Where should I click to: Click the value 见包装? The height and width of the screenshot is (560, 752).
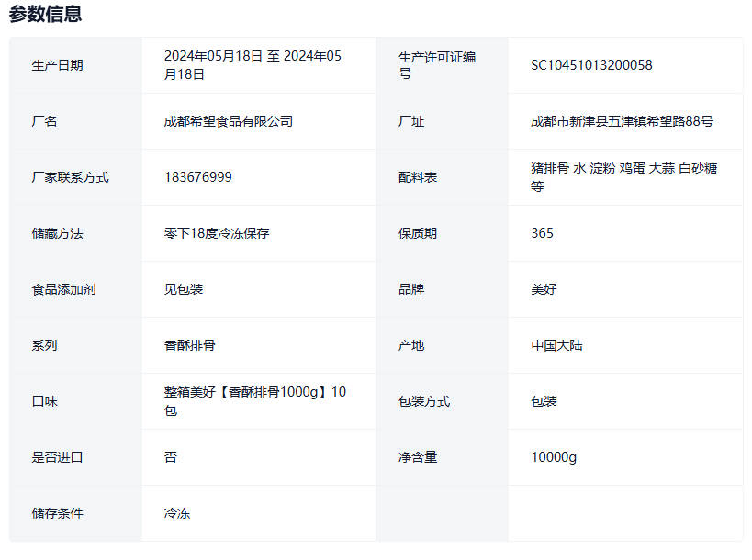point(184,289)
